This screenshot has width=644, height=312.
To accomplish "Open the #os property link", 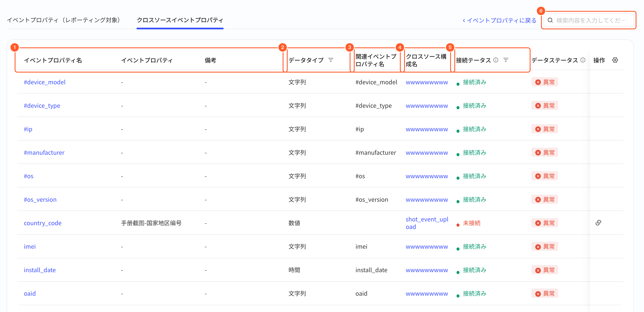I will (x=28, y=176).
